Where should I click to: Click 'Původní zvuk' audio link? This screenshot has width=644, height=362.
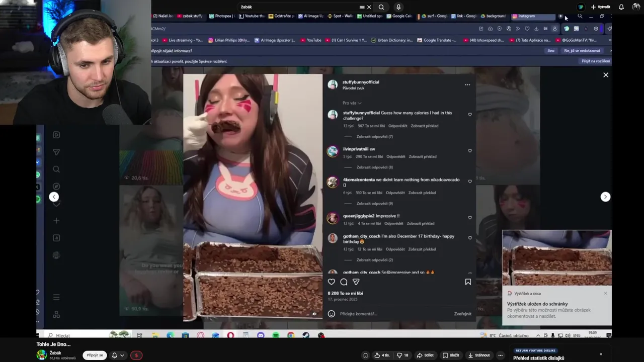(x=353, y=88)
